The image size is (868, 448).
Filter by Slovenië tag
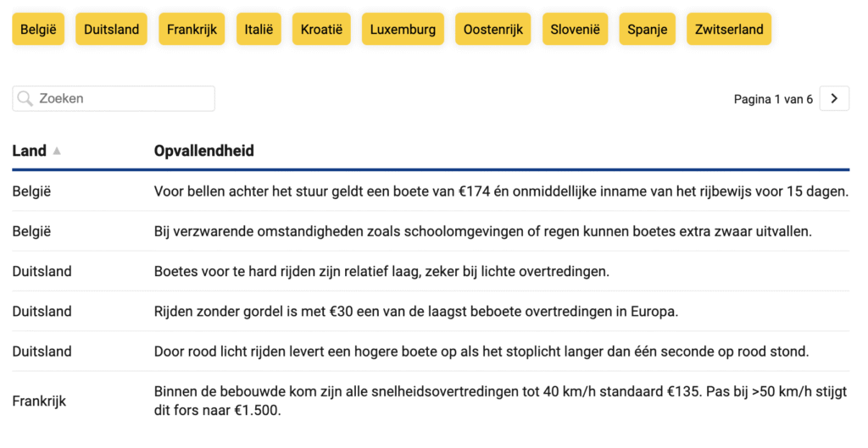click(575, 29)
